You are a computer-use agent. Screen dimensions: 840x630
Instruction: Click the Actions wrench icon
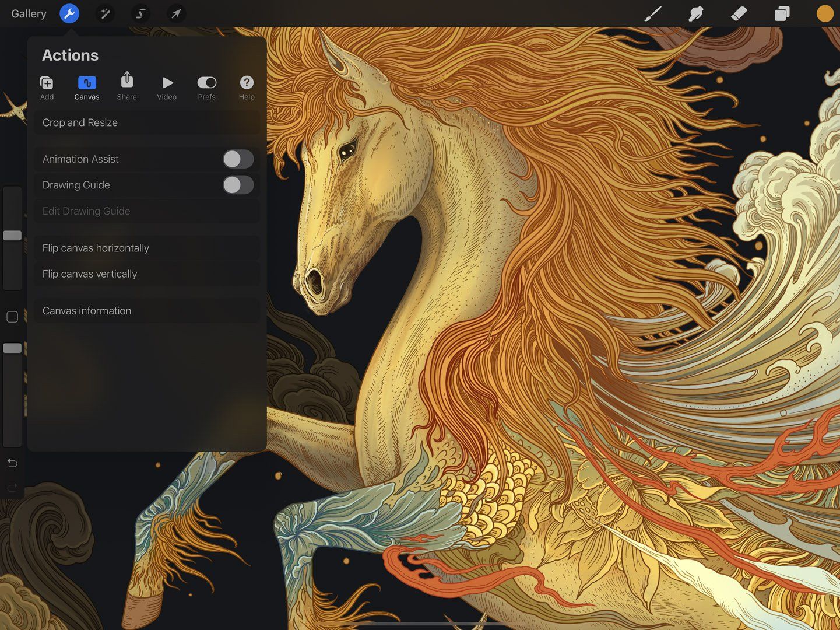[69, 13]
